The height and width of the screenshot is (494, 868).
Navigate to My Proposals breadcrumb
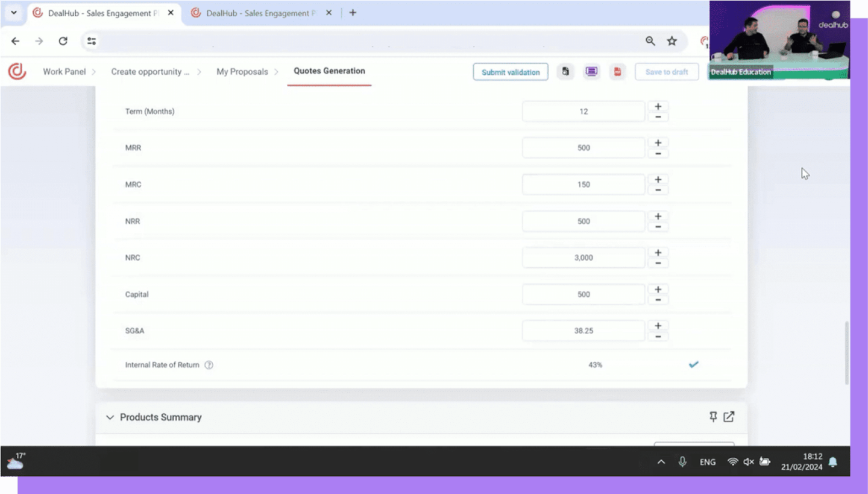242,72
